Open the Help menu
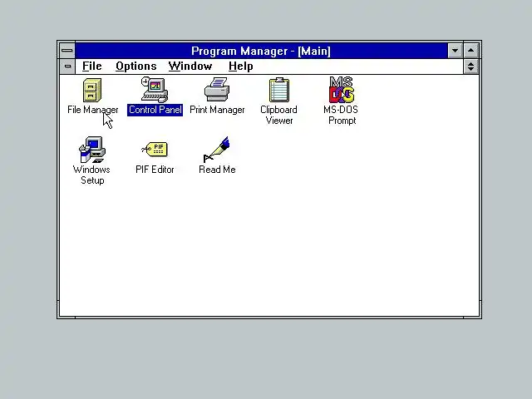Image resolution: width=532 pixels, height=399 pixels. (x=240, y=66)
